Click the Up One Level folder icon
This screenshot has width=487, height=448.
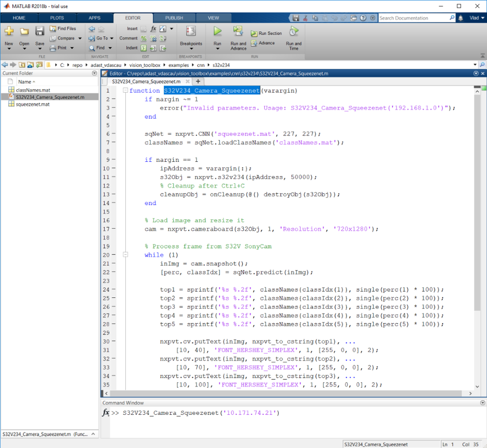coord(22,65)
